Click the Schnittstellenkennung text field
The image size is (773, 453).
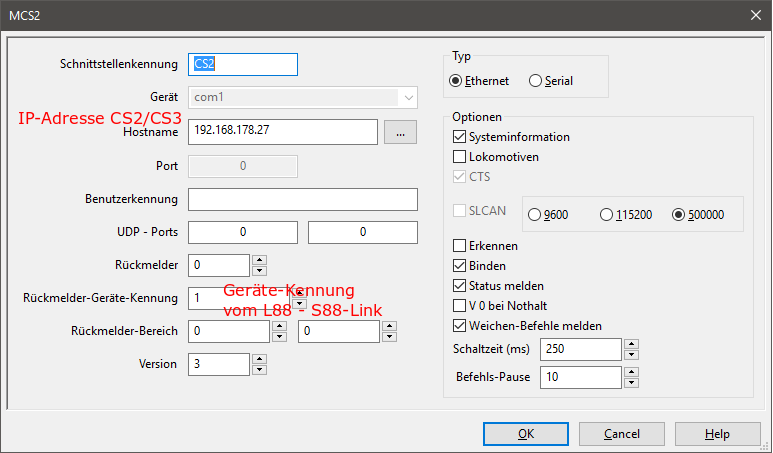pyautogui.click(x=243, y=64)
